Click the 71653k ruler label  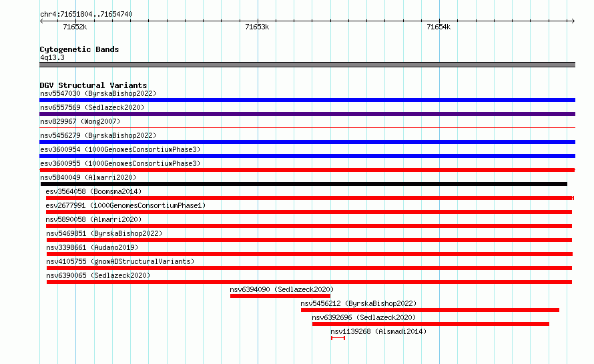tap(257, 27)
